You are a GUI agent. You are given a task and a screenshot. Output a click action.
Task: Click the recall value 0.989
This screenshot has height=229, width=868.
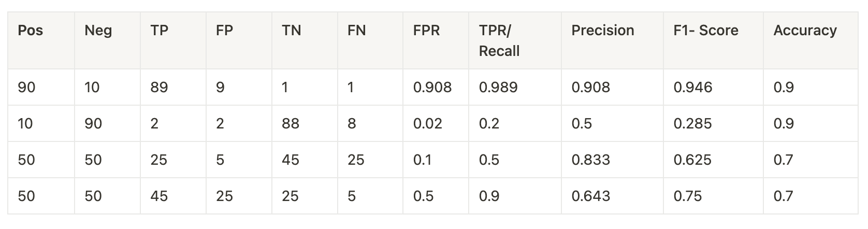coord(498,87)
